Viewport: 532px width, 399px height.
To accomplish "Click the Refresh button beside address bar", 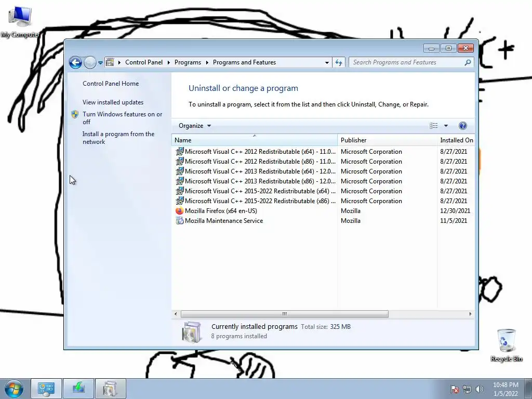I will pyautogui.click(x=339, y=62).
